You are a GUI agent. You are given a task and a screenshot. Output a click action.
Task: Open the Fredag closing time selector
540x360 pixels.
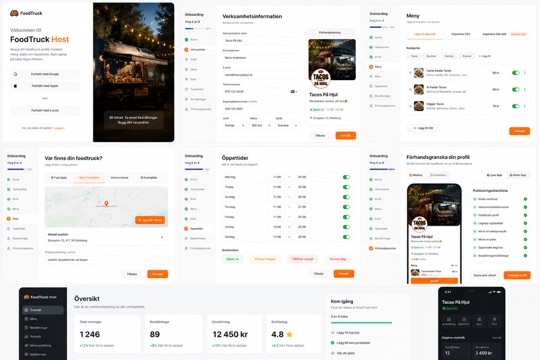[x=302, y=217]
